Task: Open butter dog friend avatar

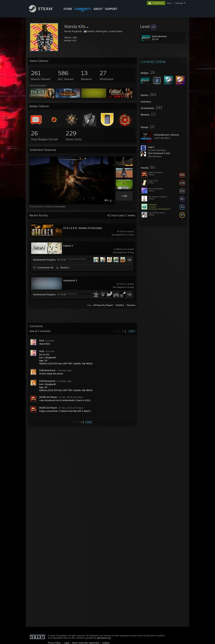Action: (144, 182)
